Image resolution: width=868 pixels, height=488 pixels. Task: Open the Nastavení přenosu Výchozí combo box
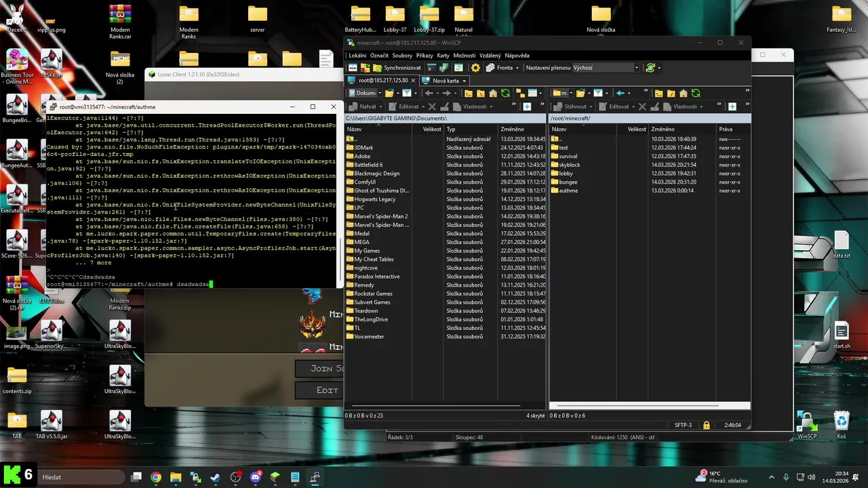coord(606,68)
